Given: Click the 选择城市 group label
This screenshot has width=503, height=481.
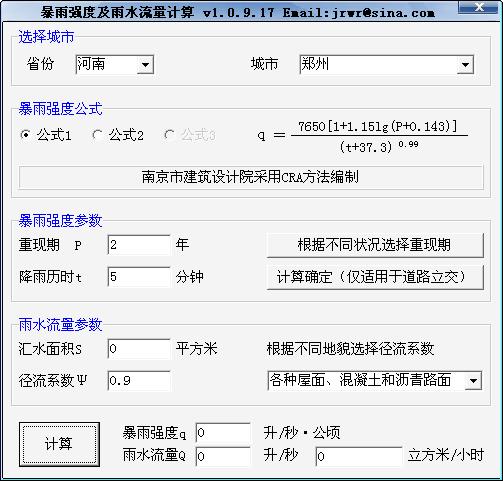Looking at the screenshot, I should click(x=46, y=37).
